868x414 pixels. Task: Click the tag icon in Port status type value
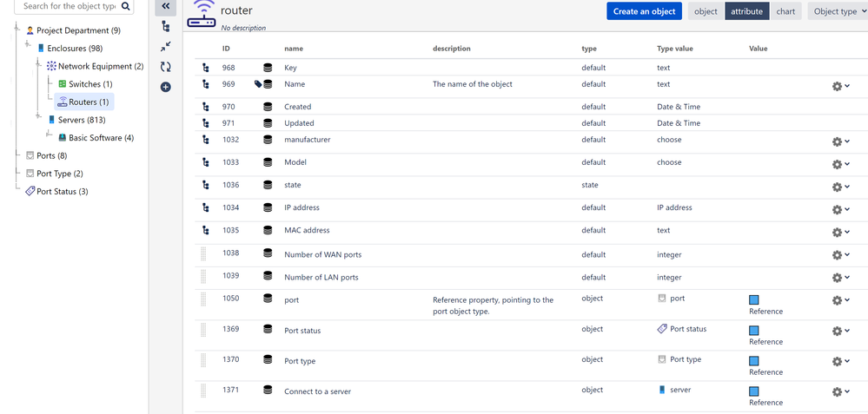click(x=662, y=329)
